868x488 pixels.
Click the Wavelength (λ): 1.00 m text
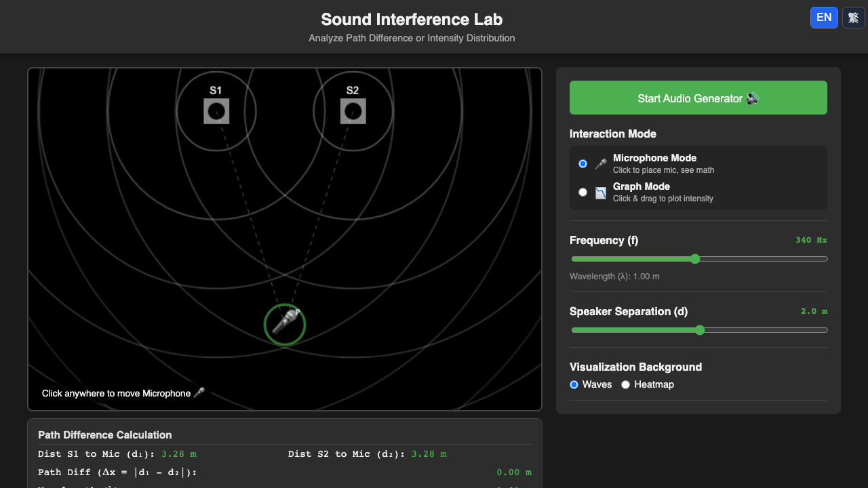614,277
